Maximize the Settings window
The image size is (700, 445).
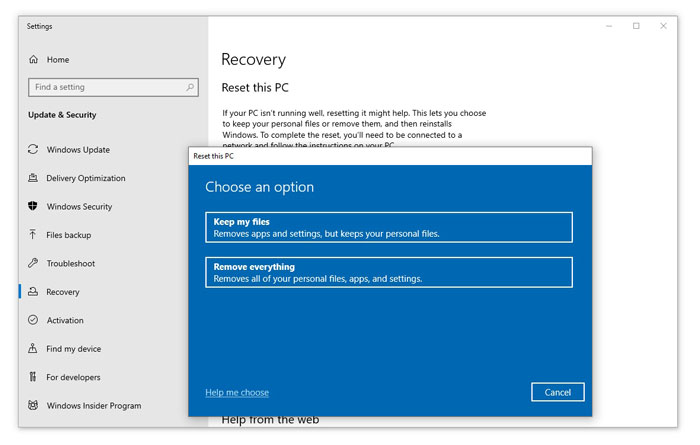pos(636,26)
